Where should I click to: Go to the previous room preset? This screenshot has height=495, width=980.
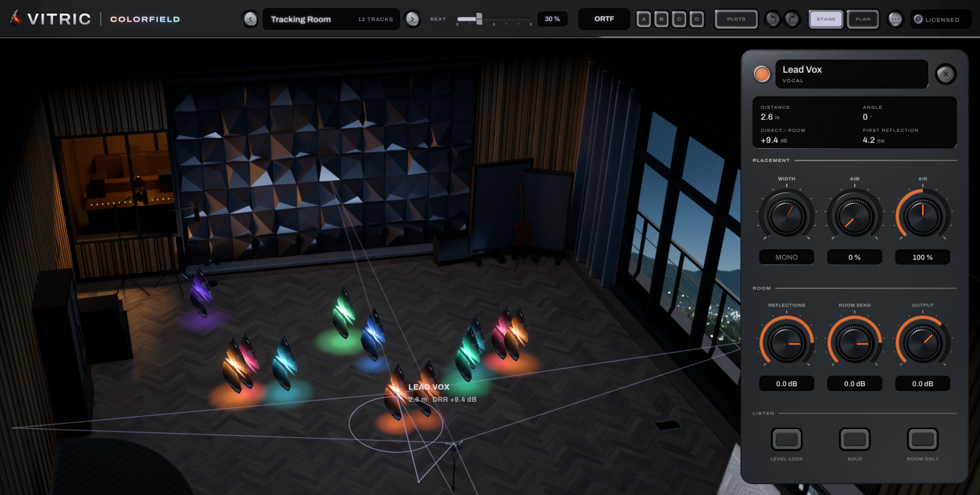point(250,19)
